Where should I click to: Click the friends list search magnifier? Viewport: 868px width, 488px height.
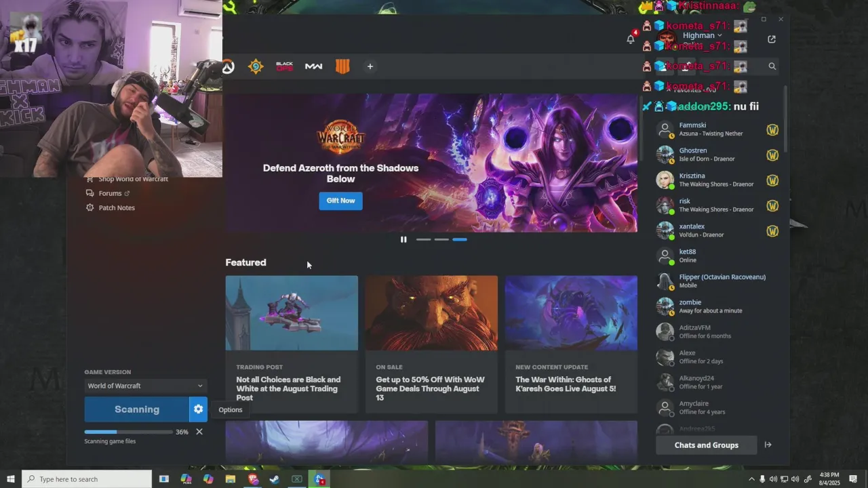click(772, 66)
